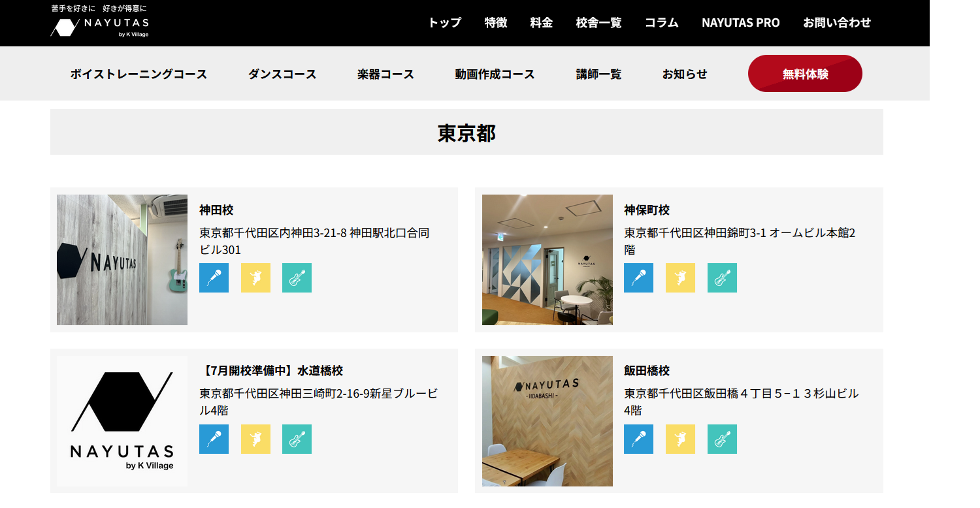Open the 神保町校 school name link

click(647, 210)
